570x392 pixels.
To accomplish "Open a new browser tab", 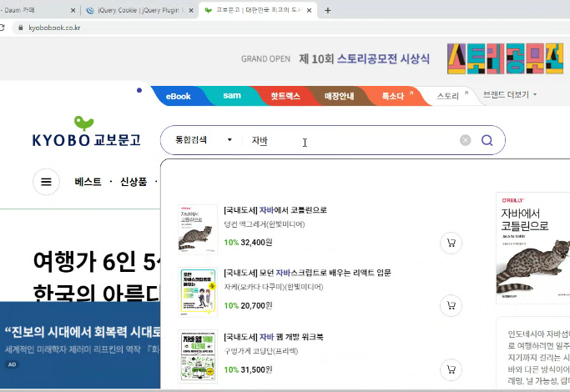I will coord(327,11).
